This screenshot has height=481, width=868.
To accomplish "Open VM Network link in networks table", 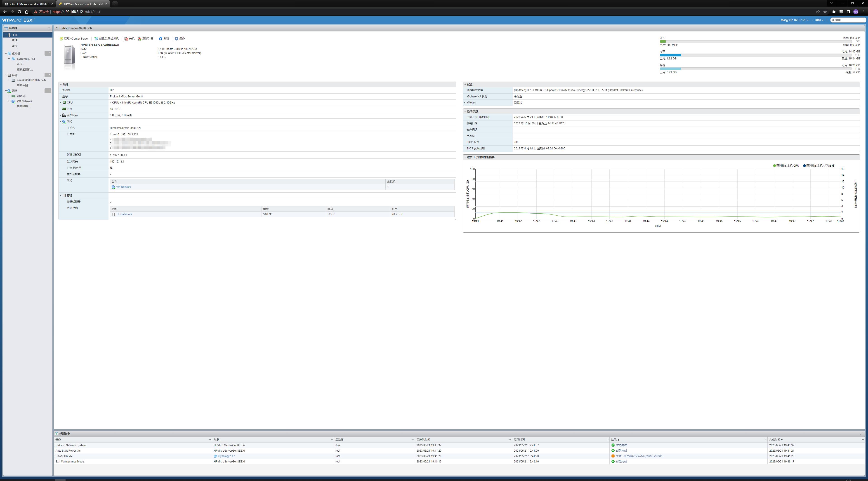I will tap(123, 187).
